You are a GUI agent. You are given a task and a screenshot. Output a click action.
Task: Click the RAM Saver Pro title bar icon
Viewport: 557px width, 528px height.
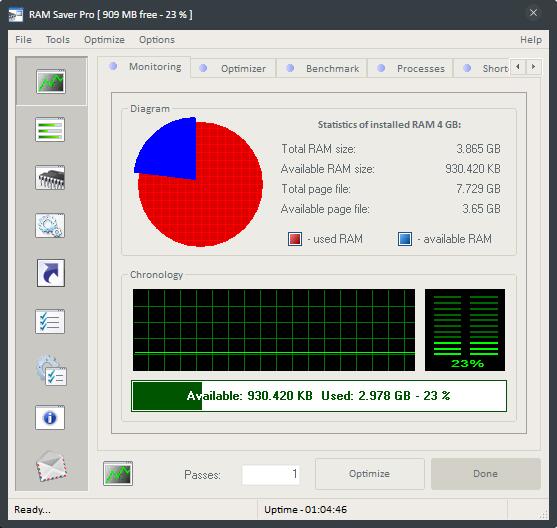click(x=16, y=15)
